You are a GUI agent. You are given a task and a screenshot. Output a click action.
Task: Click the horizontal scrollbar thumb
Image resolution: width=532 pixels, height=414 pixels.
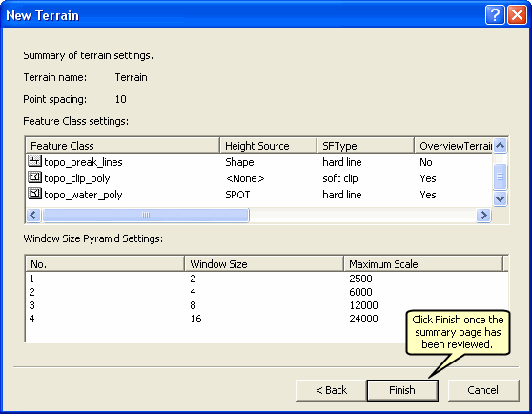pos(146,215)
